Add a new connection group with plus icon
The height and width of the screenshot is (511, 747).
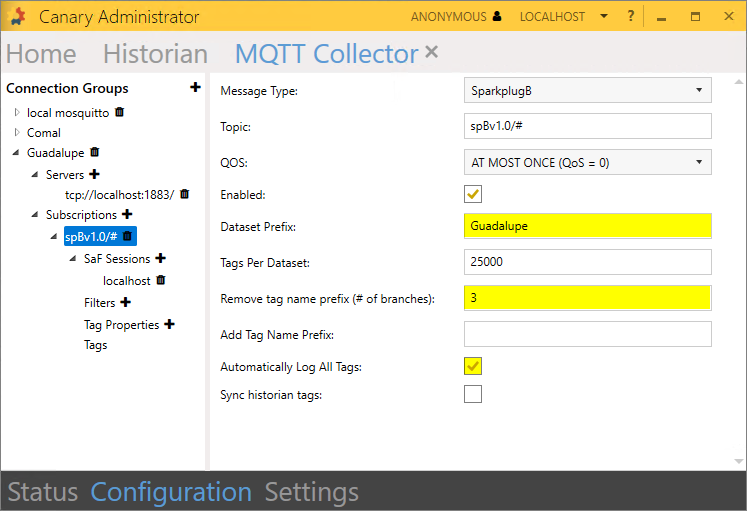point(195,88)
